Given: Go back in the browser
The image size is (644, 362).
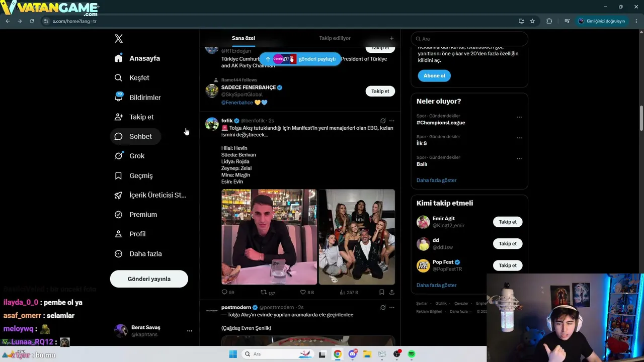Looking at the screenshot, I should [x=8, y=21].
